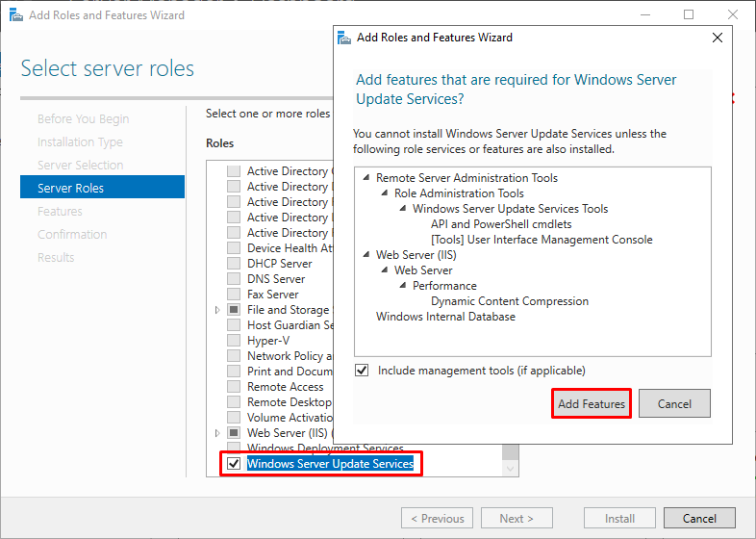Click the wizard icon in the dialog title bar
This screenshot has width=756, height=539.
(x=344, y=38)
